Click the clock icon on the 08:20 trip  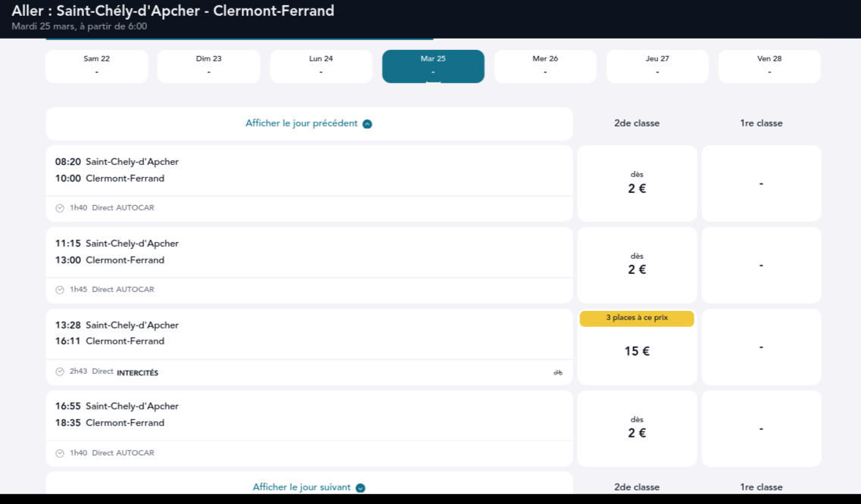tap(60, 208)
